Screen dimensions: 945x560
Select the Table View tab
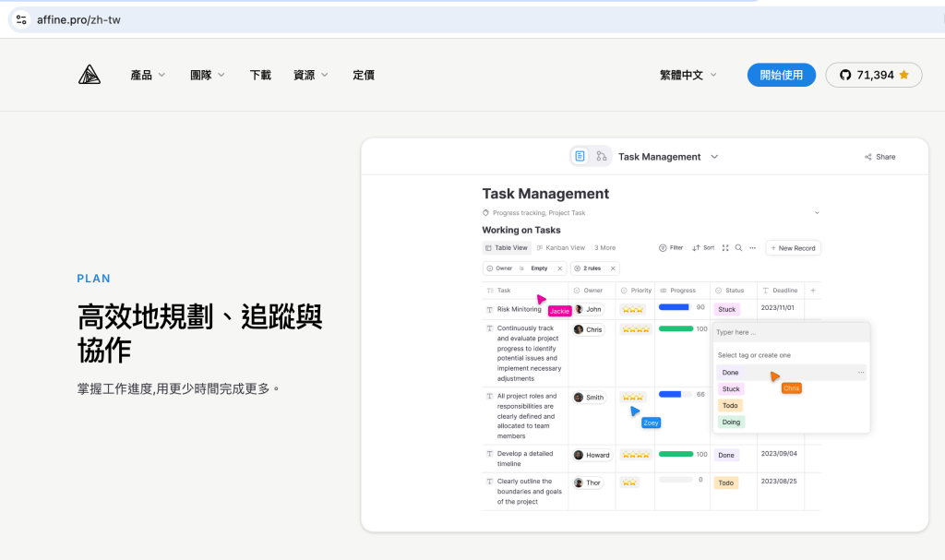tap(507, 248)
